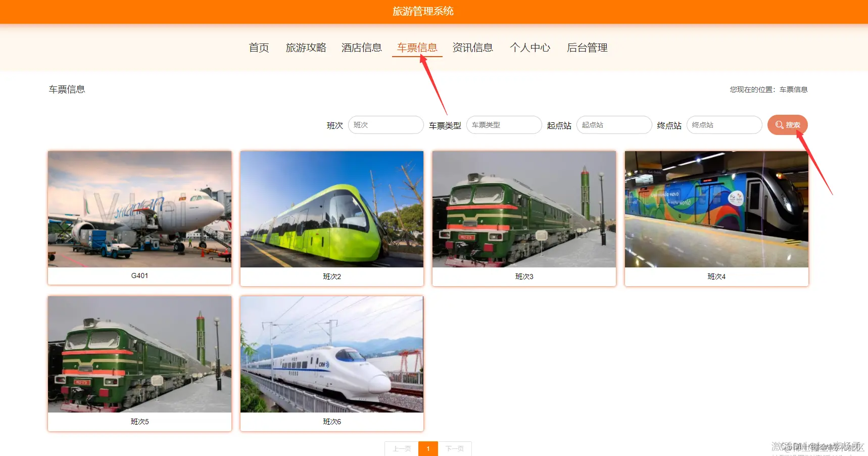Select page 1 in pagination

click(428, 448)
